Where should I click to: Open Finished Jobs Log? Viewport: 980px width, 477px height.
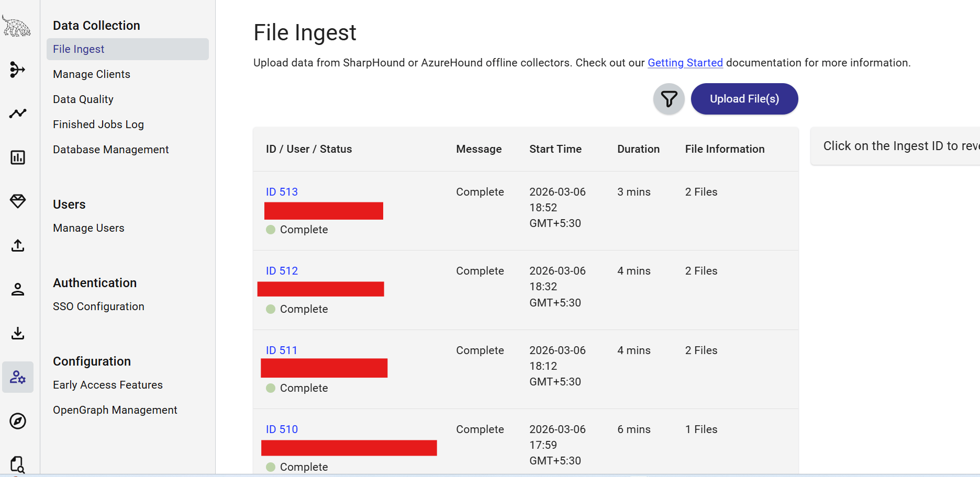[98, 124]
